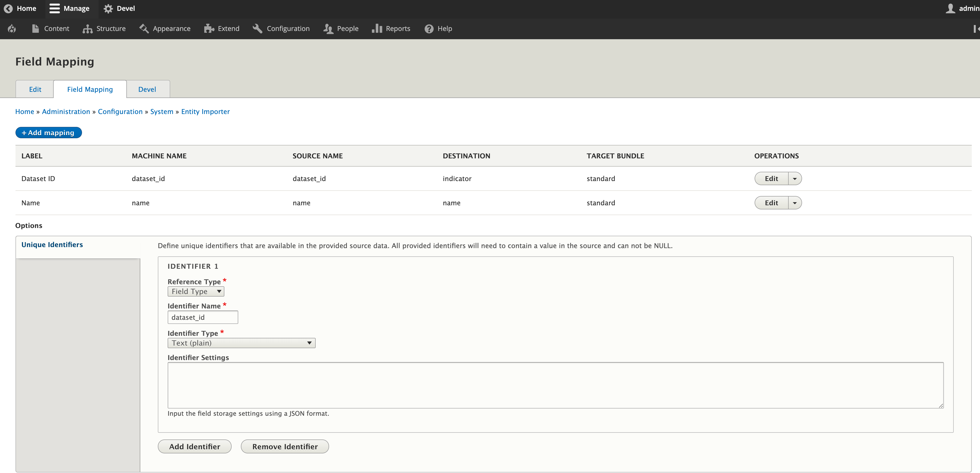This screenshot has height=473, width=980.
Task: Open the Reference Type dropdown
Action: click(195, 291)
